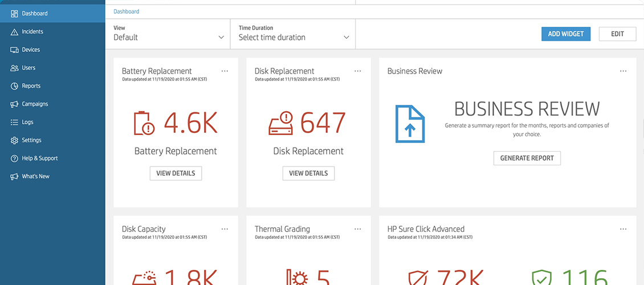644x285 pixels.
Task: Open HP Sure Click Advanced widget menu
Action: 623,229
